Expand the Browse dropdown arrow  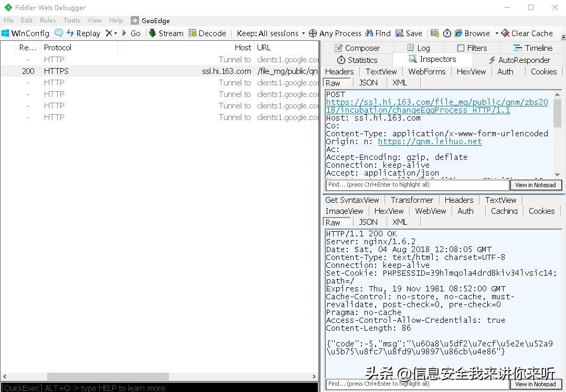pyautogui.click(x=496, y=33)
